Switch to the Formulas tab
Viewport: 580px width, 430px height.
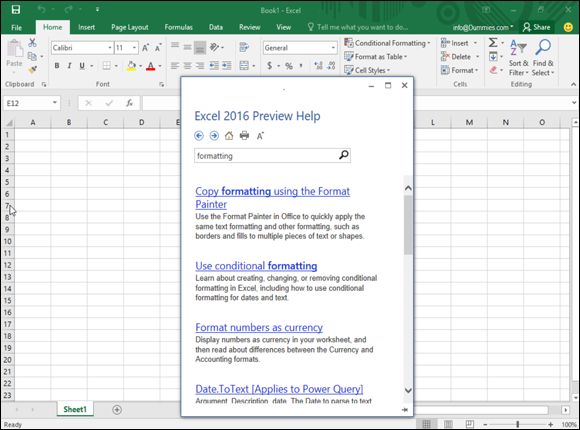click(179, 27)
